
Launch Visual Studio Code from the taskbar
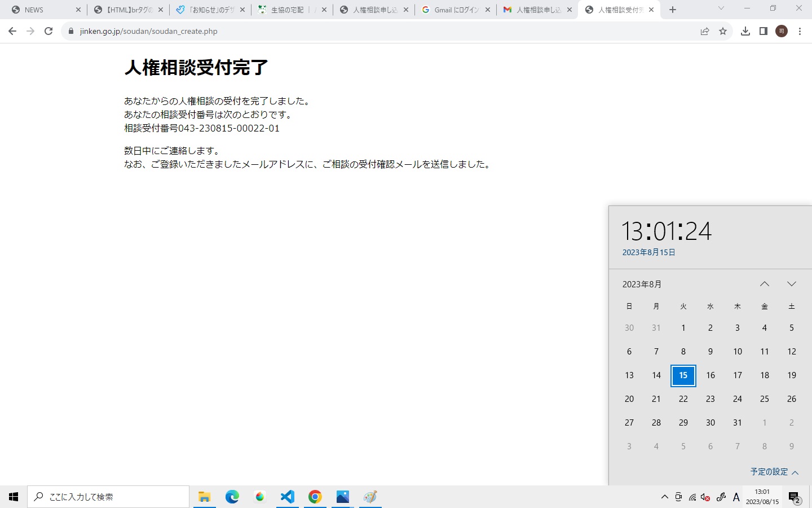pos(288,497)
